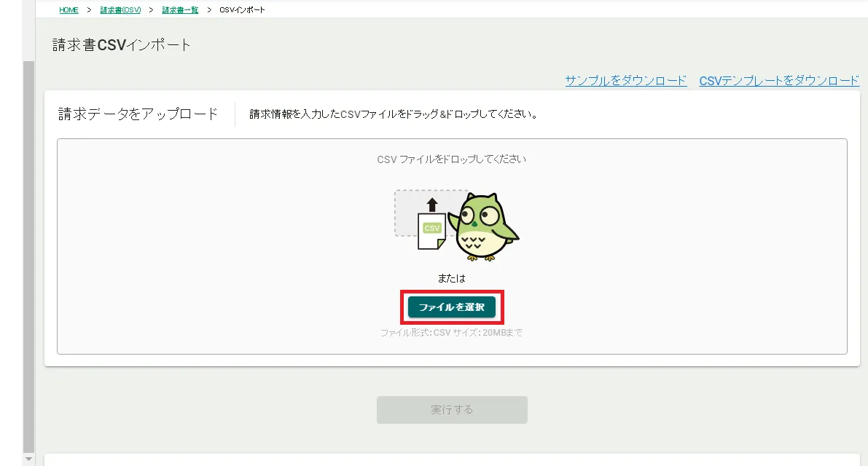Go to 請求書(CSV) breadcrumb link

[x=120, y=10]
